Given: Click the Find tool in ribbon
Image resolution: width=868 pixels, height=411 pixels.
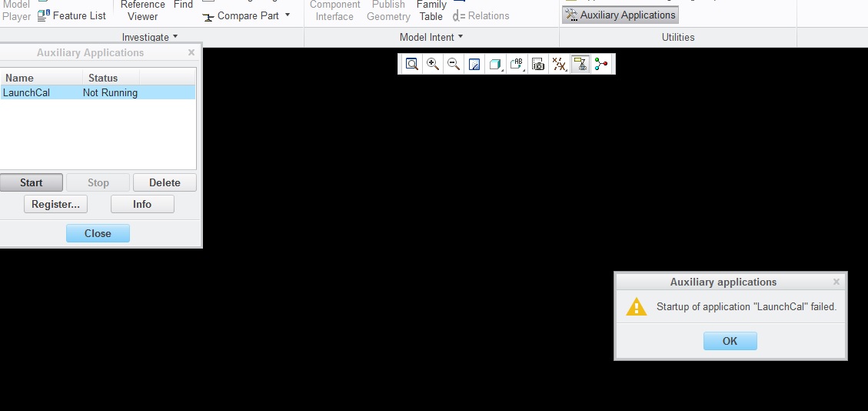Looking at the screenshot, I should (183, 5).
